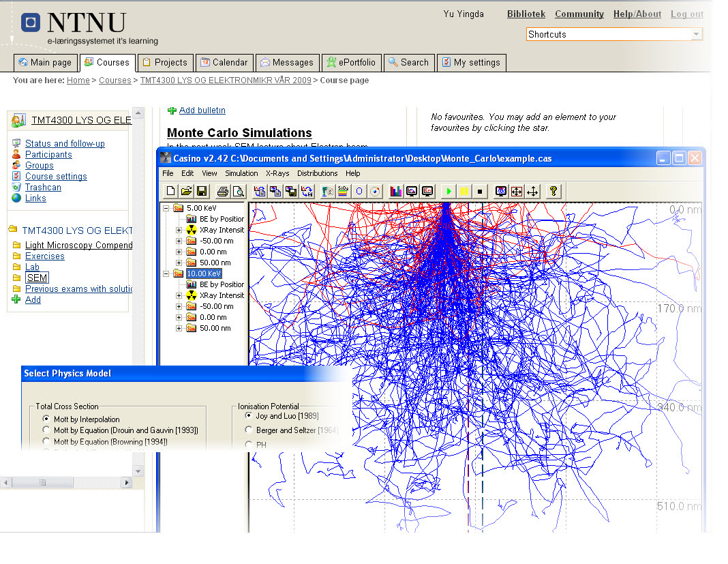
Task: Click the globe icon beside Links
Action: pos(16,198)
